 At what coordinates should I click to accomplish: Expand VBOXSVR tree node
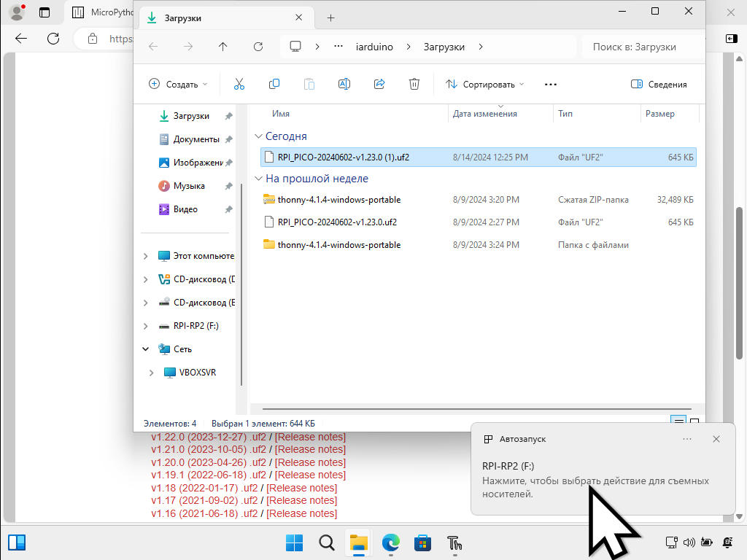pos(152,373)
